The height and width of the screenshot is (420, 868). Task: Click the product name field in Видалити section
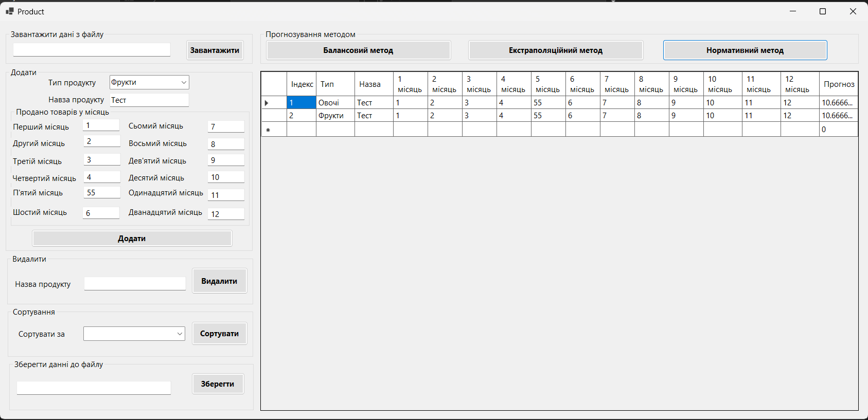(x=135, y=284)
